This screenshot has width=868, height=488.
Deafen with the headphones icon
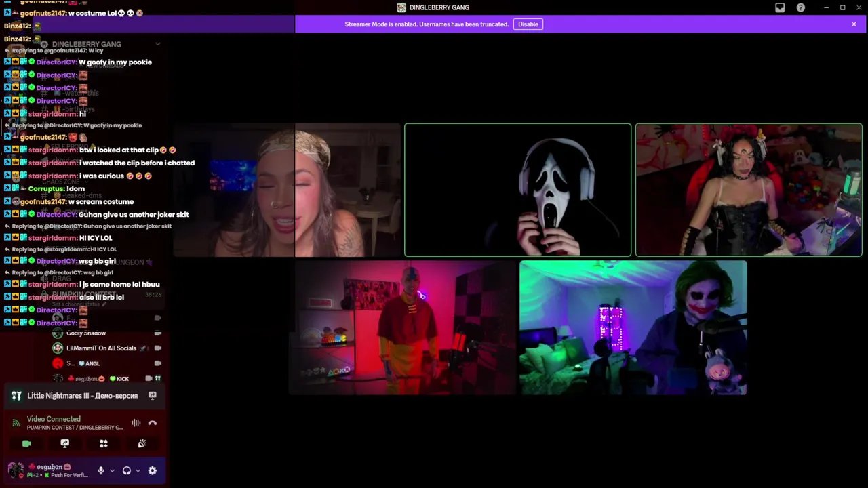[127, 470]
